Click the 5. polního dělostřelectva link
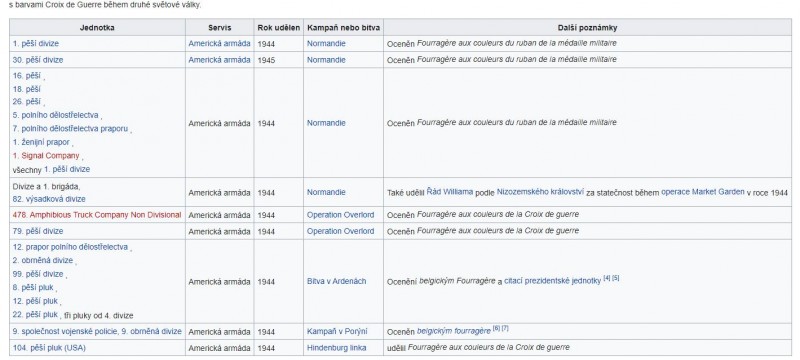 (x=56, y=115)
